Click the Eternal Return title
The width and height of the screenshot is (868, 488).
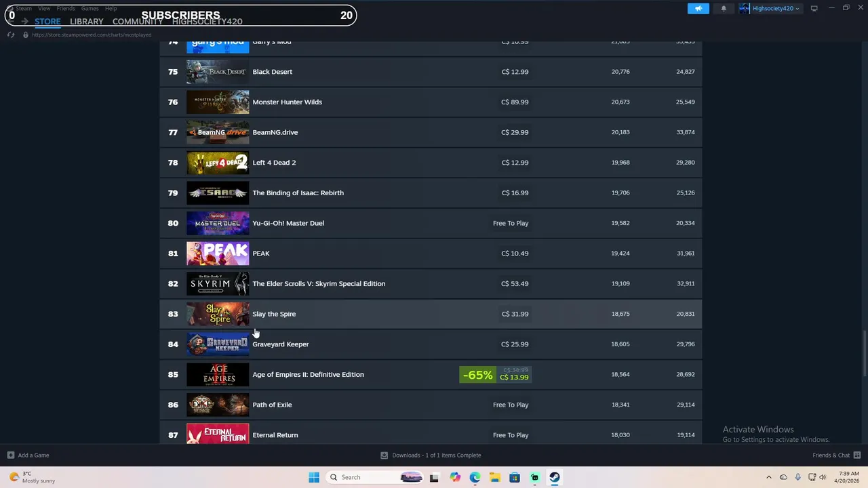275,435
